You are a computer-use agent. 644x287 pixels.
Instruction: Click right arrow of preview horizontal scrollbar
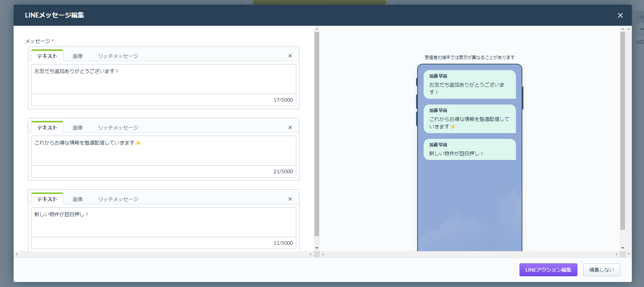tap(616, 254)
